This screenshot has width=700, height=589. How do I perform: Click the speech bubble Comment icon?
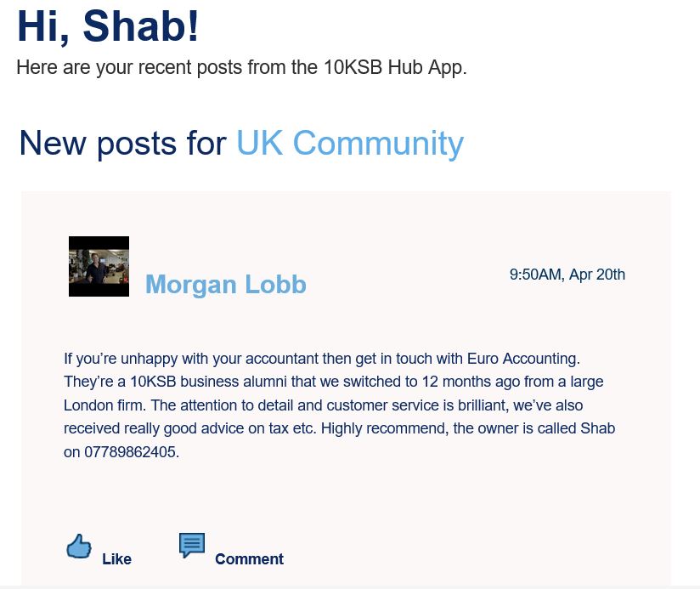[x=192, y=546]
